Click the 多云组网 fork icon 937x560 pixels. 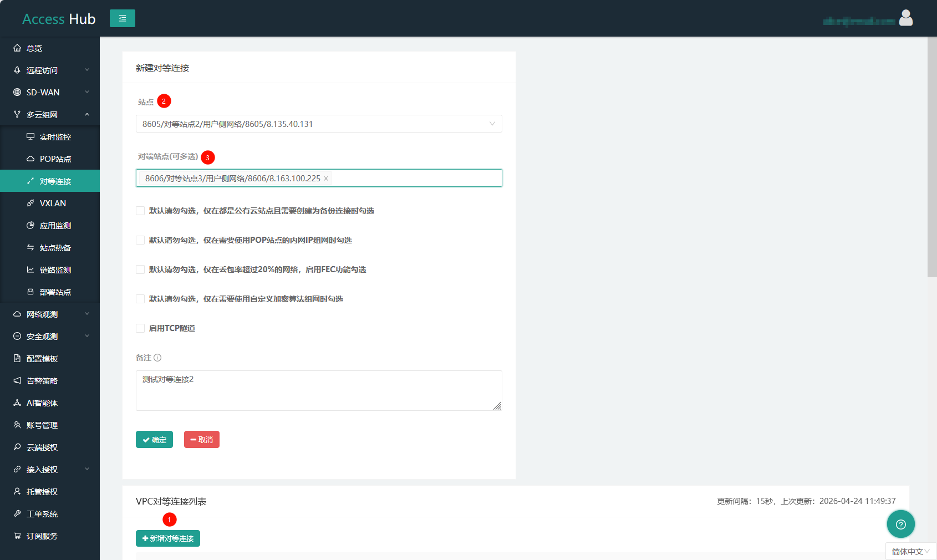pos(17,115)
